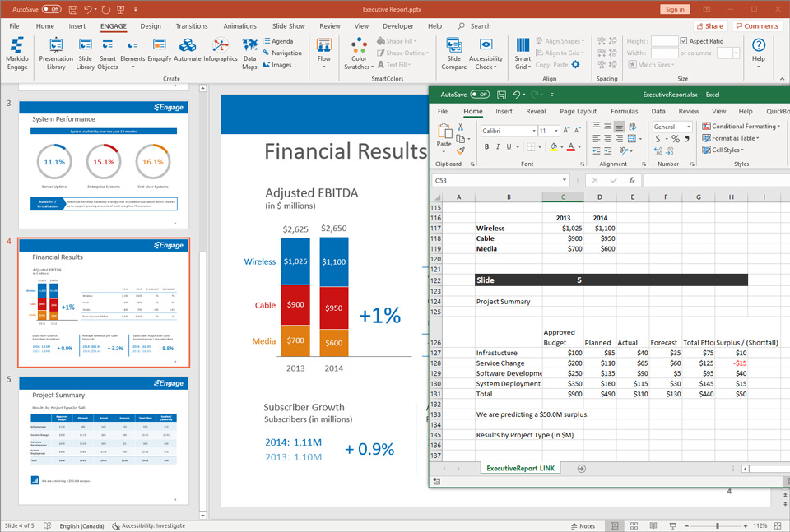Underline text in Excel
This screenshot has height=532, width=790.
click(x=509, y=146)
